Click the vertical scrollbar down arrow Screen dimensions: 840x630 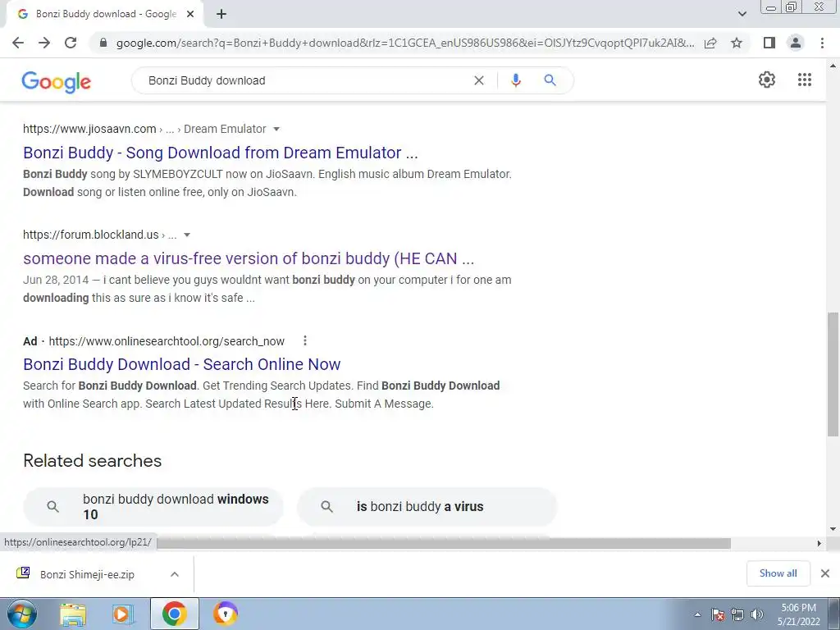click(x=833, y=529)
